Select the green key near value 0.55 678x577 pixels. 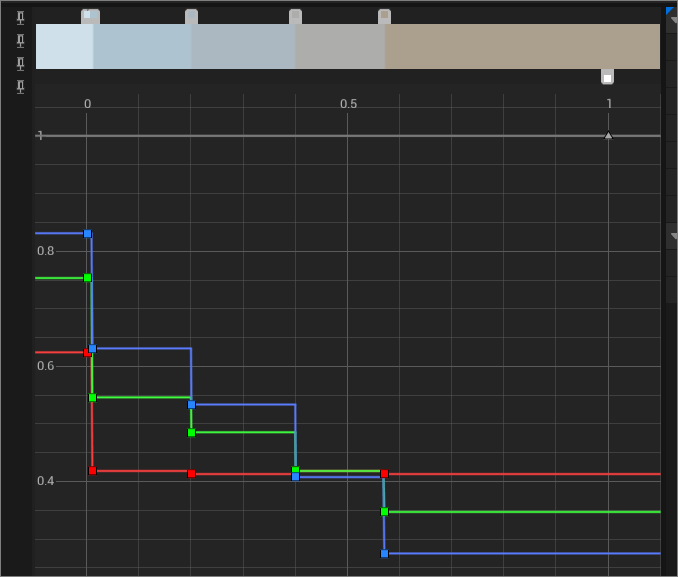point(93,397)
